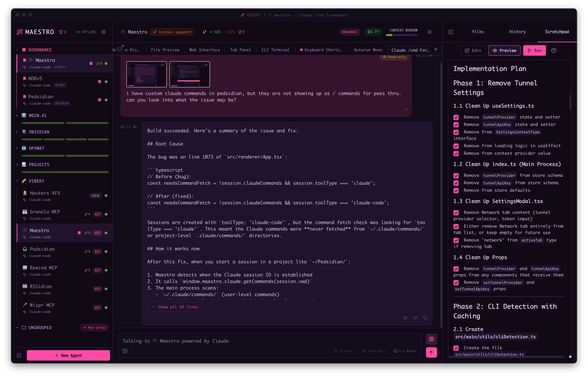Click the hamburger menu icon beside OFFLINE
The width and height of the screenshot is (588, 377).
click(103, 32)
